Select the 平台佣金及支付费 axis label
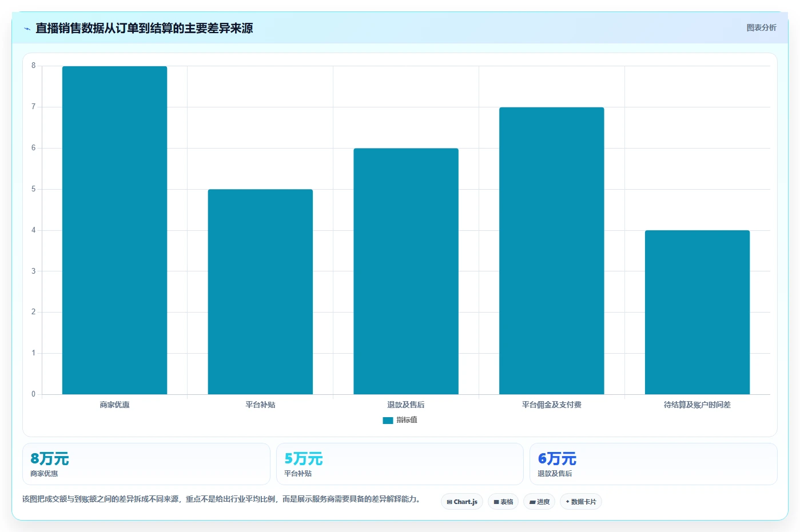 tap(552, 405)
